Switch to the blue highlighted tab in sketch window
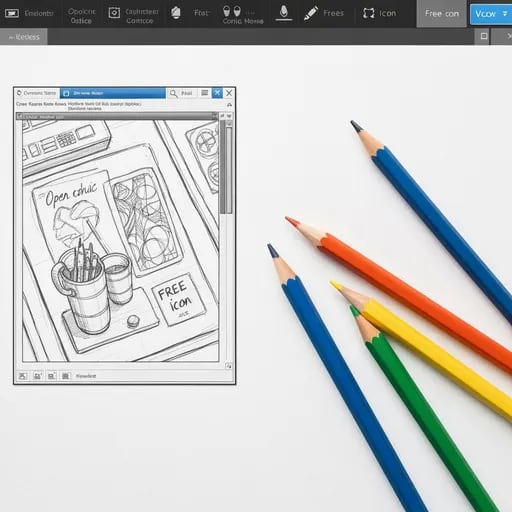This screenshot has height=512, width=512. pyautogui.click(x=113, y=93)
